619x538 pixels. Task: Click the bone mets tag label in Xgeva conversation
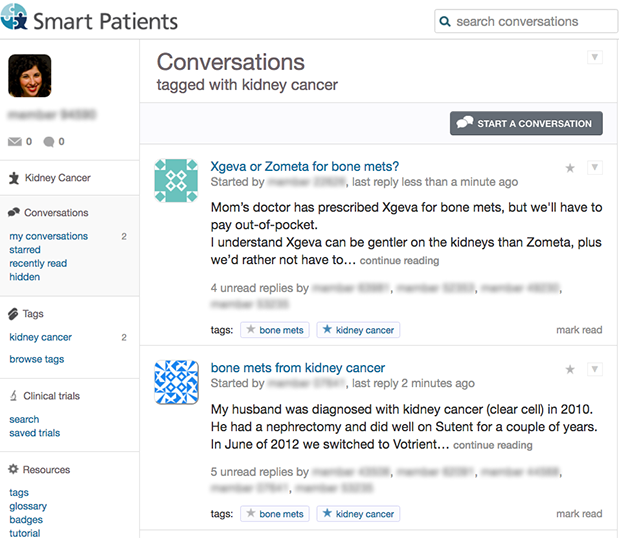(x=281, y=330)
